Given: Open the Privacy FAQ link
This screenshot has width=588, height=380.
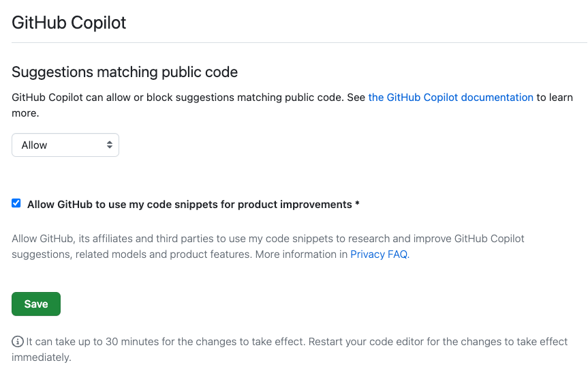Looking at the screenshot, I should [379, 254].
